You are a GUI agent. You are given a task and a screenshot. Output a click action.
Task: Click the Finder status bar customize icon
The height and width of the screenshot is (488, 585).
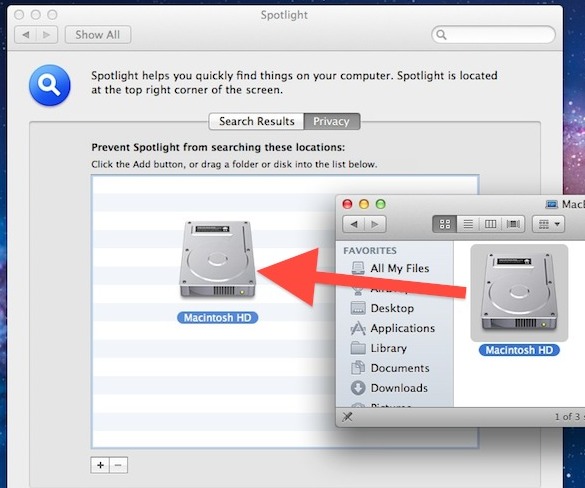coord(347,417)
